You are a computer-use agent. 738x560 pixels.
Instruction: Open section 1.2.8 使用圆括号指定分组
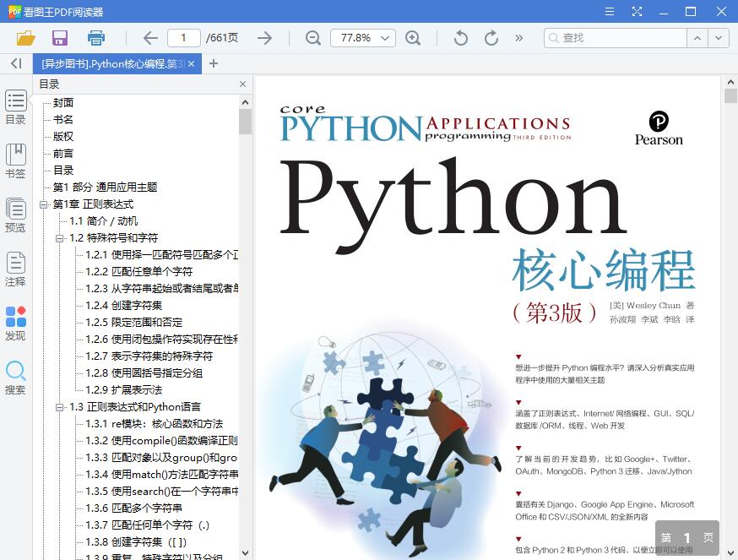pyautogui.click(x=144, y=373)
